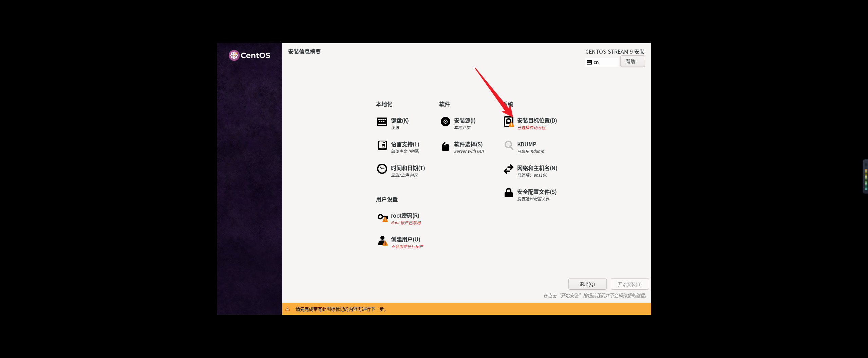Open the security profile lock icon
Viewport: 868px width, 358px height.
click(508, 193)
